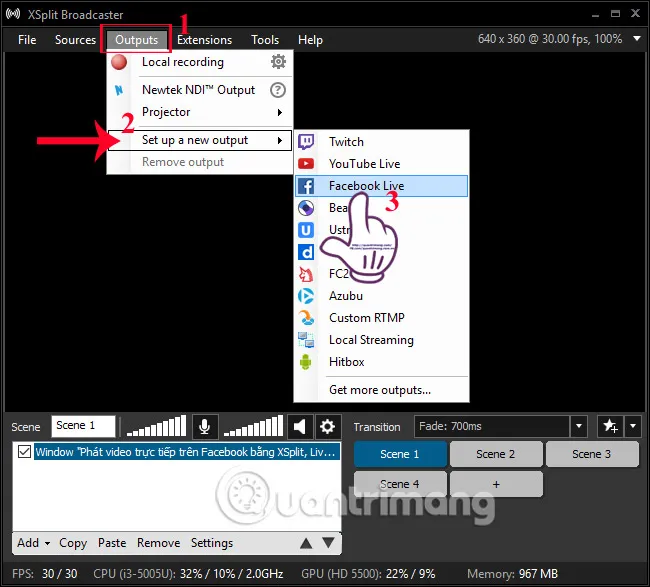This screenshot has height=587, width=650.
Task: Click the green Hitbox icon
Action: click(x=306, y=362)
